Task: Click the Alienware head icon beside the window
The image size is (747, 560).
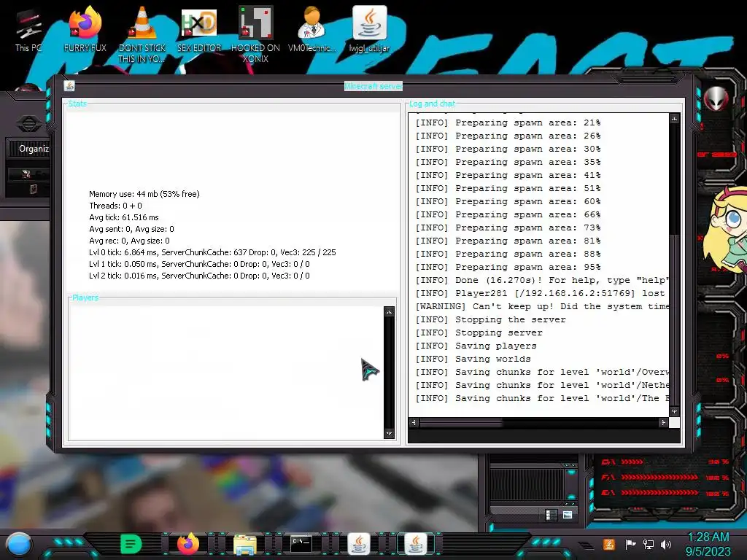Action: click(x=716, y=98)
